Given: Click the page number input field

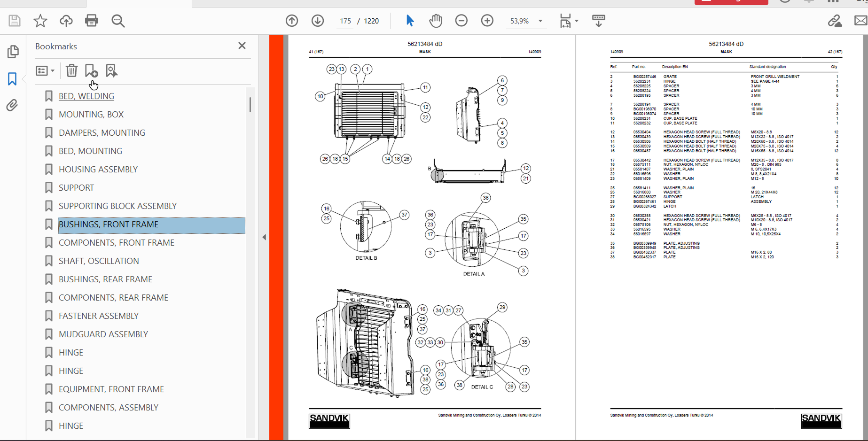Looking at the screenshot, I should pyautogui.click(x=345, y=21).
